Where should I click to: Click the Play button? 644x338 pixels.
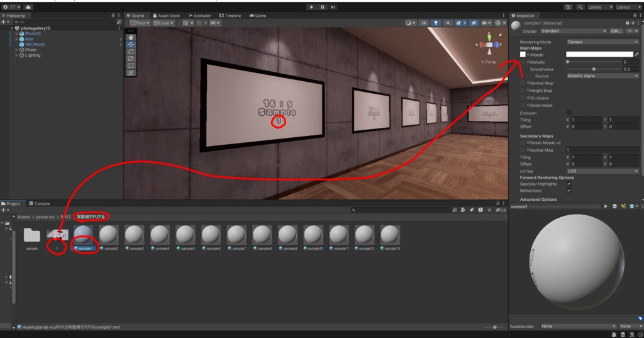(x=311, y=7)
